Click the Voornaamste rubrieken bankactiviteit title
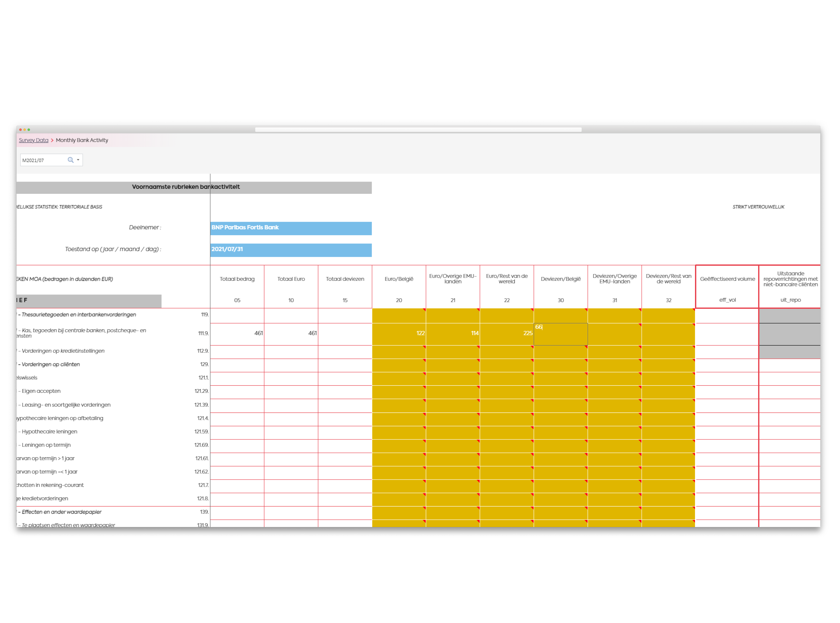This screenshot has height=623, width=840. (186, 187)
